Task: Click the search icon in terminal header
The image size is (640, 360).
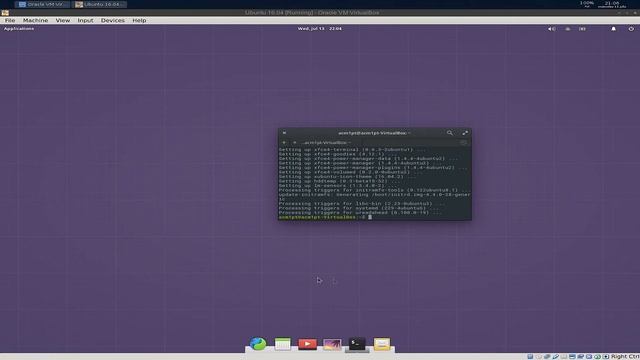Action: pos(450,133)
